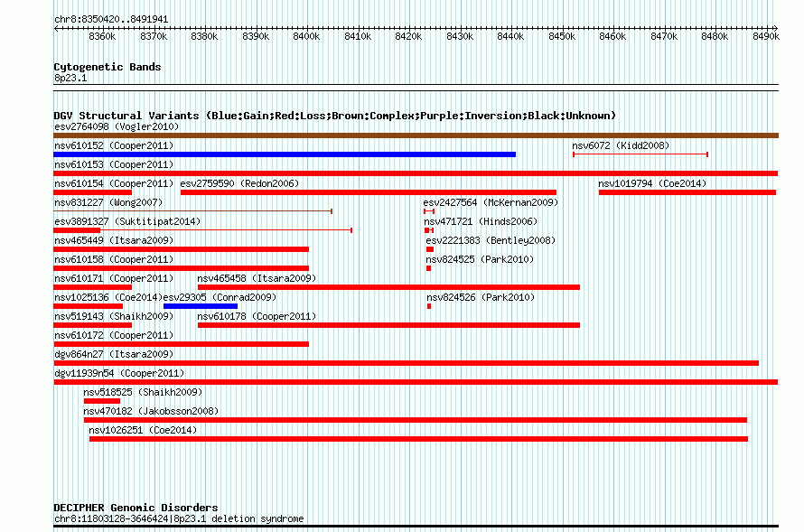804x532 pixels.
Task: Select the short red nsv518525 bar
Action: coord(102,401)
